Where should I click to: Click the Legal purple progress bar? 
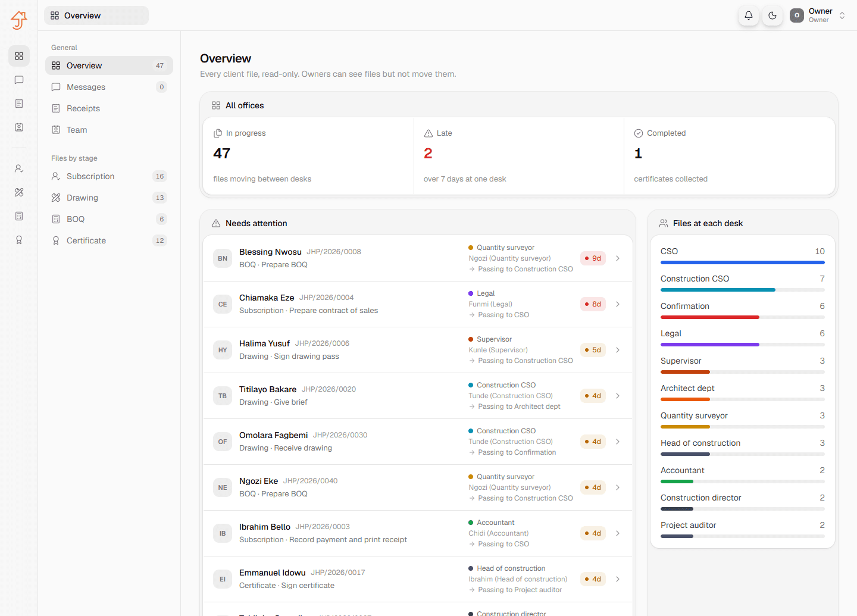[x=710, y=345]
